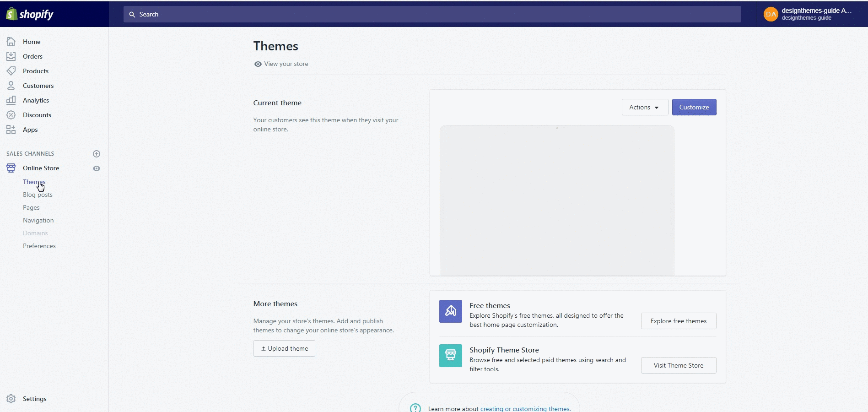The image size is (868, 412).
Task: Click the Discounts badge icon
Action: point(11,115)
